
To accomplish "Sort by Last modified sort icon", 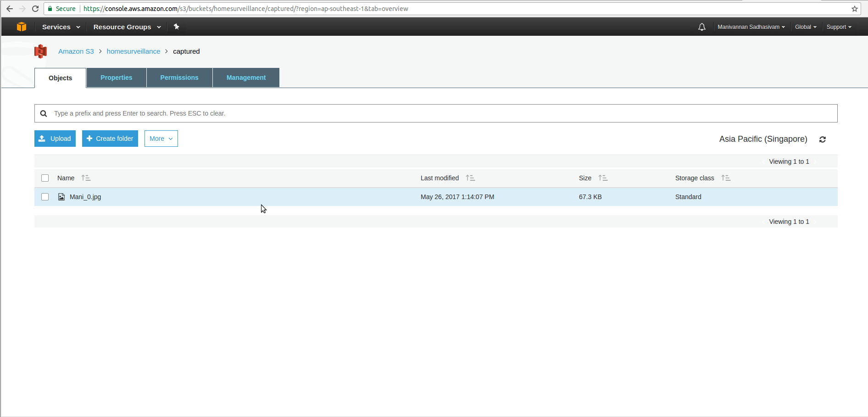I will pos(470,178).
